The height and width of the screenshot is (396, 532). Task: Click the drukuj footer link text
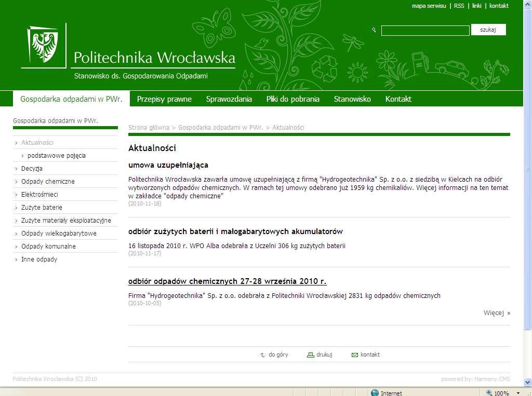[x=324, y=354]
